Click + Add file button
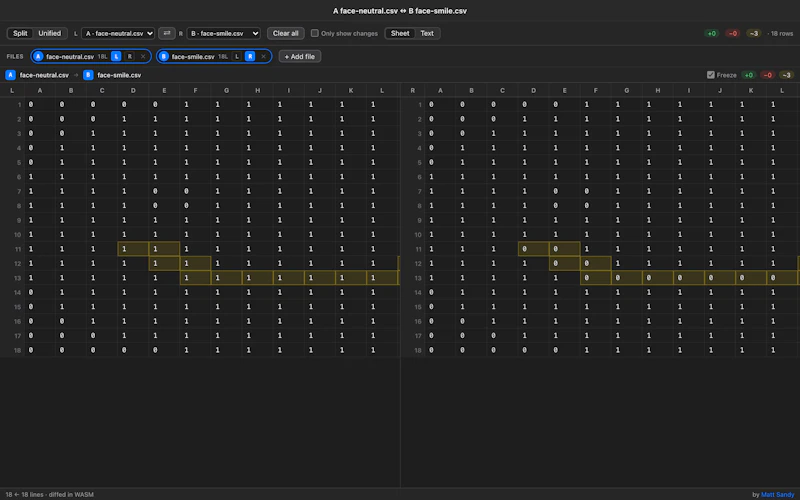 (x=300, y=56)
